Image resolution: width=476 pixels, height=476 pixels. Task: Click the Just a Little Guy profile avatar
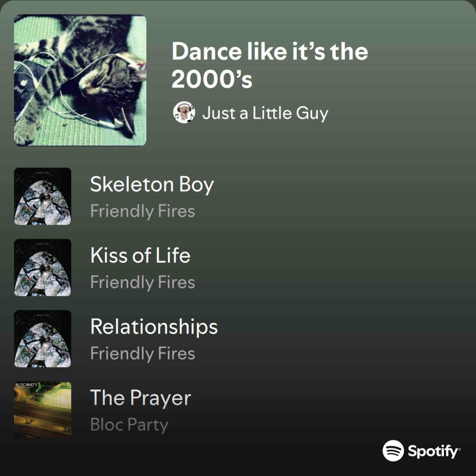click(184, 112)
